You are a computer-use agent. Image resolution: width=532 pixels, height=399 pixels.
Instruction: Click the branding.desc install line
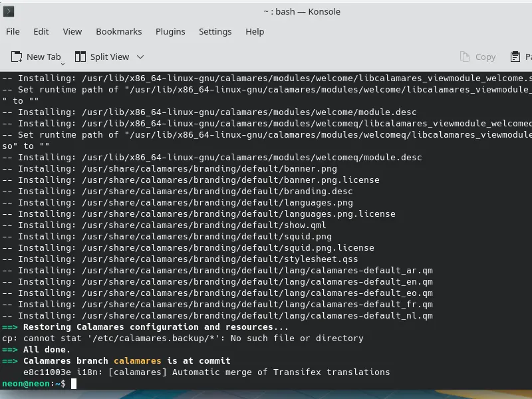click(x=178, y=192)
